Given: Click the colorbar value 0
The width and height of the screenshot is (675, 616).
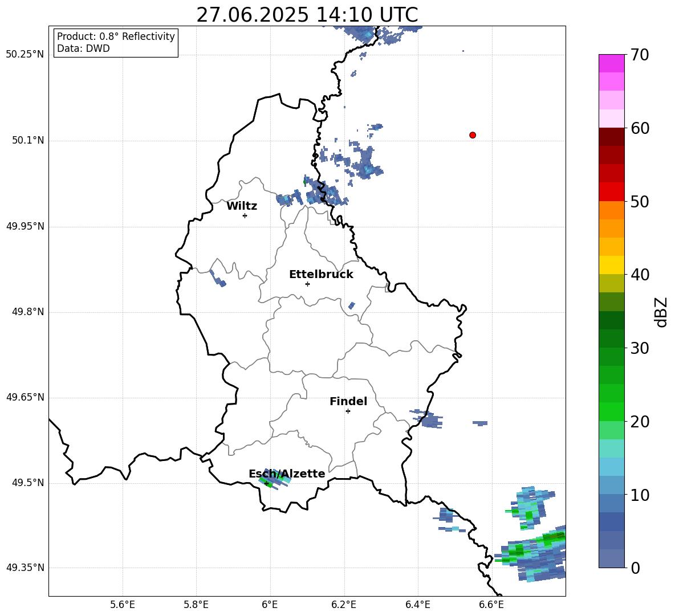Looking at the screenshot, I should [635, 568].
